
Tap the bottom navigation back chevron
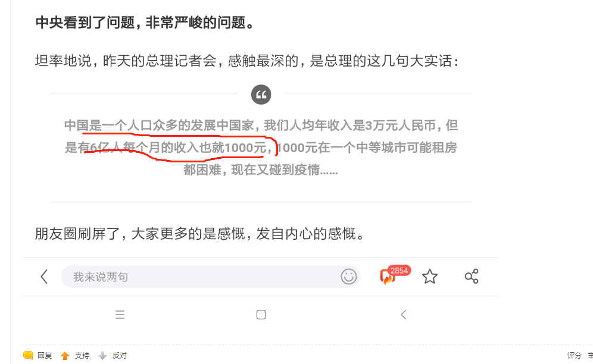click(x=404, y=315)
